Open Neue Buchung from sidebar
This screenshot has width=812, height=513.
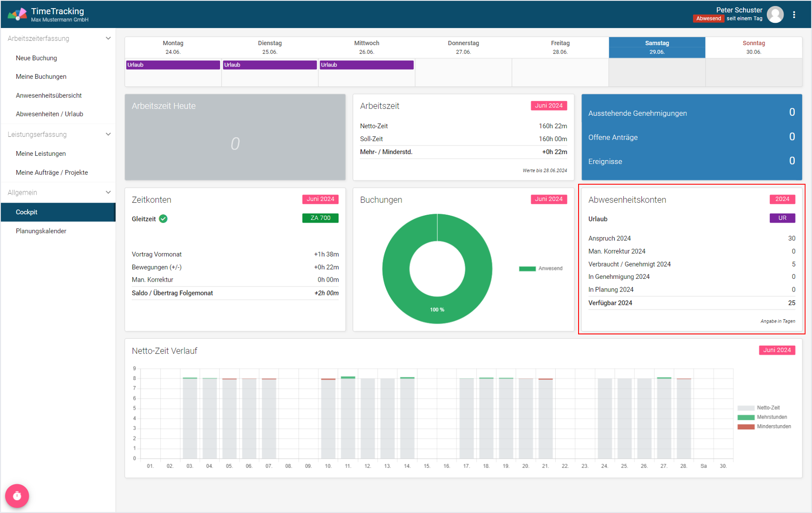pyautogui.click(x=36, y=58)
